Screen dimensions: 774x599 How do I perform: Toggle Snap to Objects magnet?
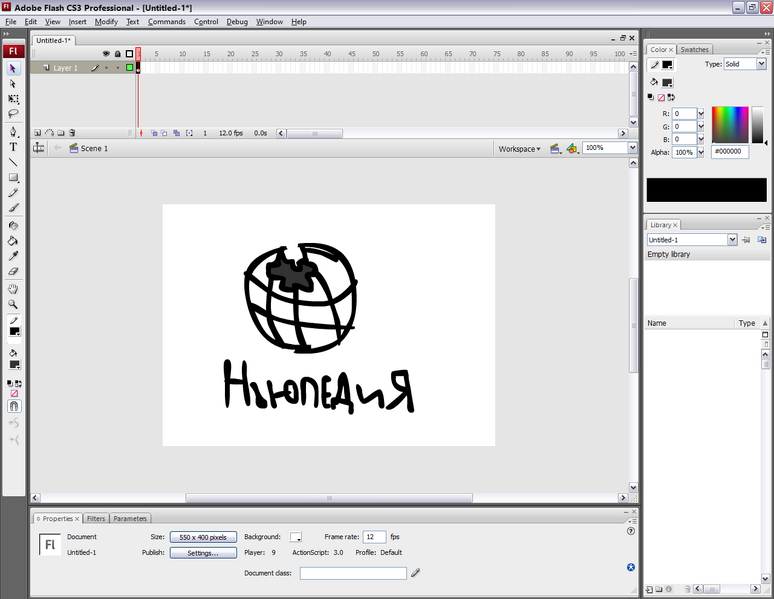pyautogui.click(x=14, y=406)
